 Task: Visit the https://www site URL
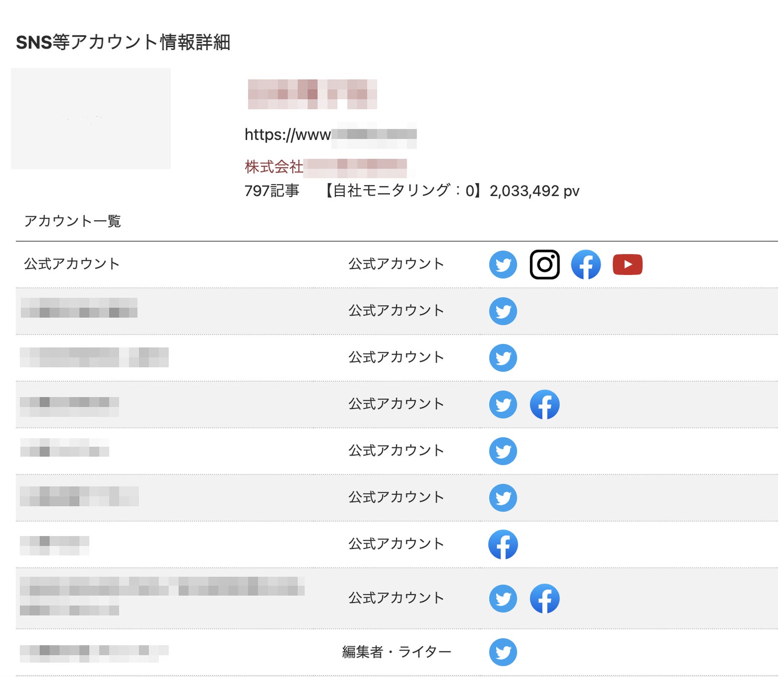[x=330, y=134]
